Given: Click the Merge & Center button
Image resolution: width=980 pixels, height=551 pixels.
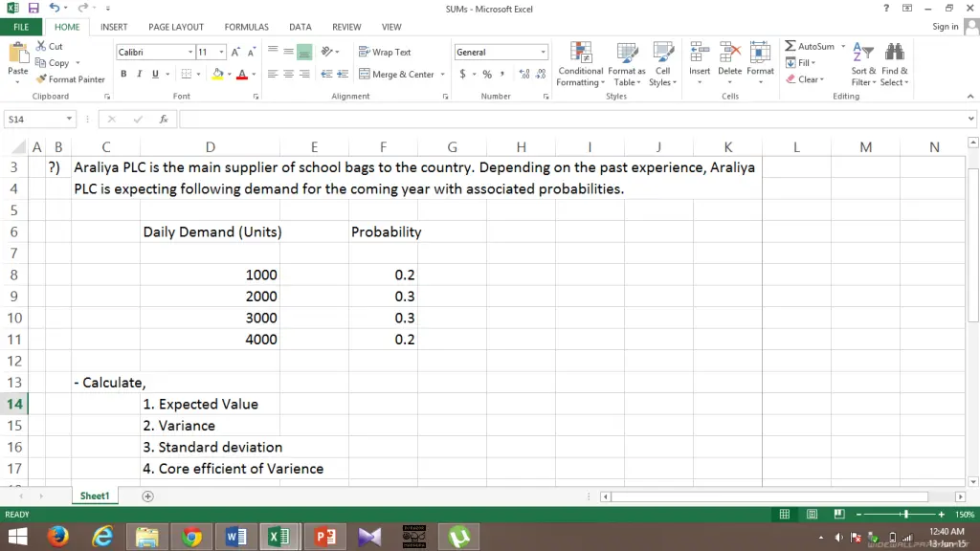Looking at the screenshot, I should tap(397, 75).
